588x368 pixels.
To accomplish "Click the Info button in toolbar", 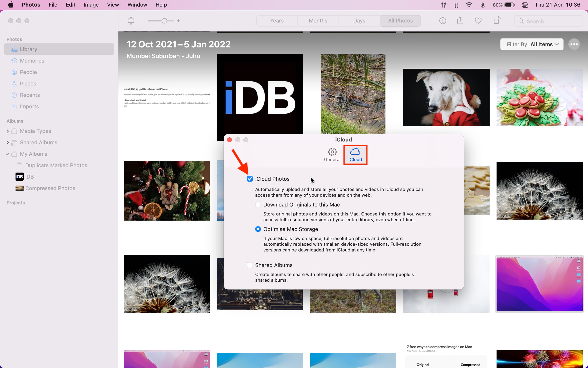I will pyautogui.click(x=442, y=21).
